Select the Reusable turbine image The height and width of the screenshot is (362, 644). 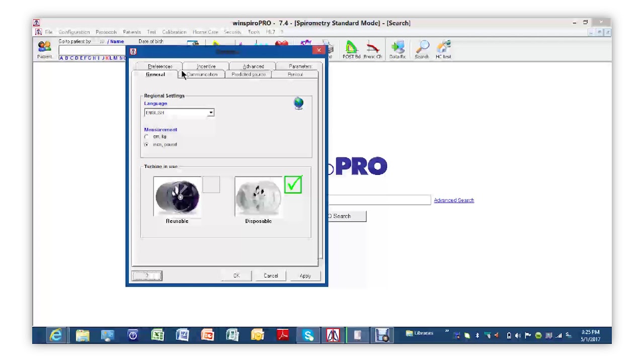coord(177,197)
